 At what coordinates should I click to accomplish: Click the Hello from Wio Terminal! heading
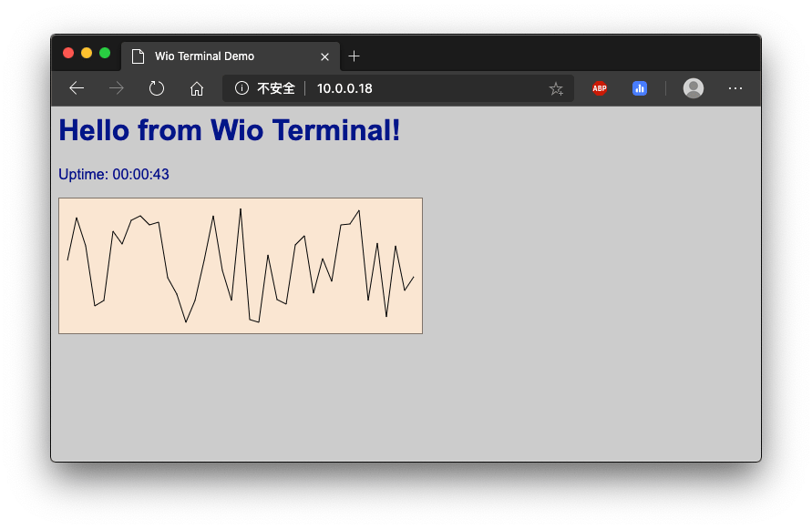coord(230,130)
